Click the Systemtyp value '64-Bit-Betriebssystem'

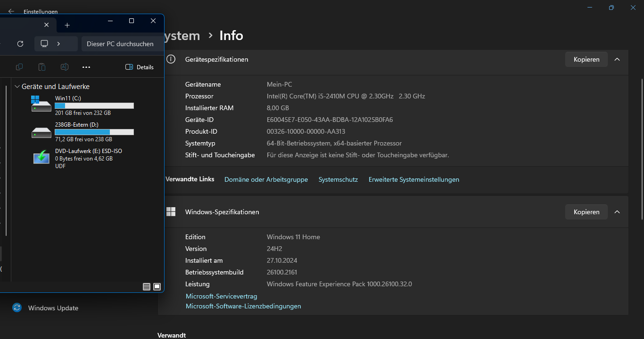[334, 143]
